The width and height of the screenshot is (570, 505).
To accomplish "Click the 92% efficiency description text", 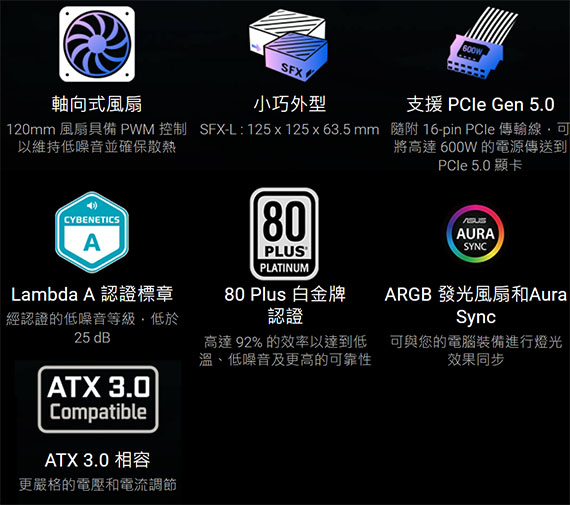I will 285,350.
